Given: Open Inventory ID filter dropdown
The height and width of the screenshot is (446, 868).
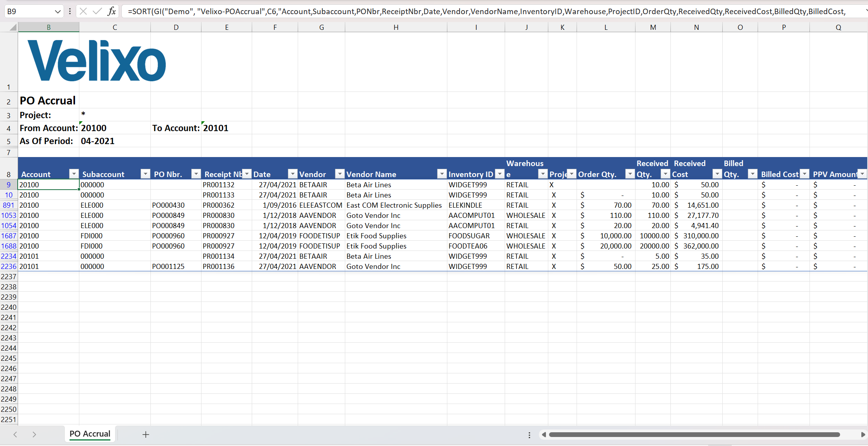Looking at the screenshot, I should pos(500,174).
